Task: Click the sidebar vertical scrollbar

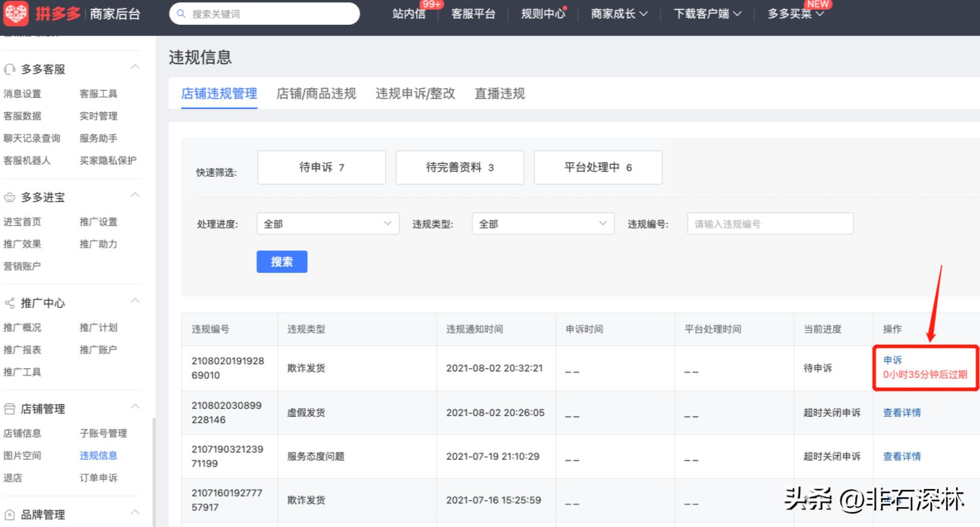Action: (x=154, y=472)
